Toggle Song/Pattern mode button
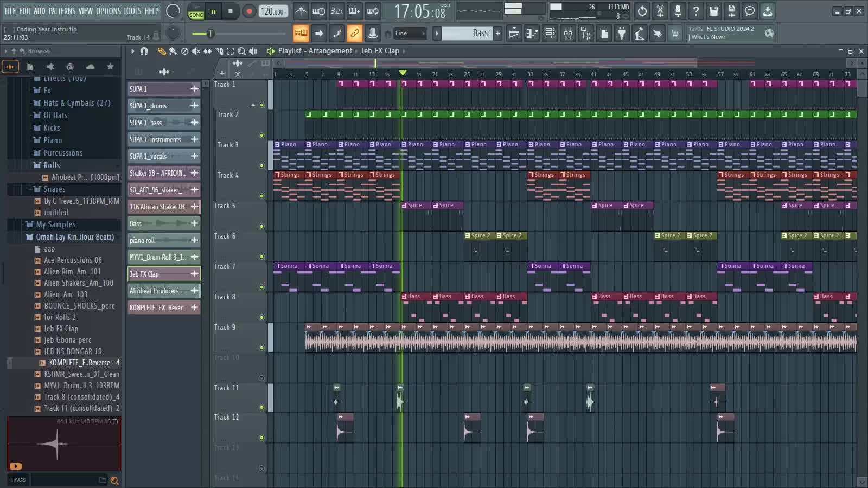The width and height of the screenshot is (868, 488). [x=196, y=11]
